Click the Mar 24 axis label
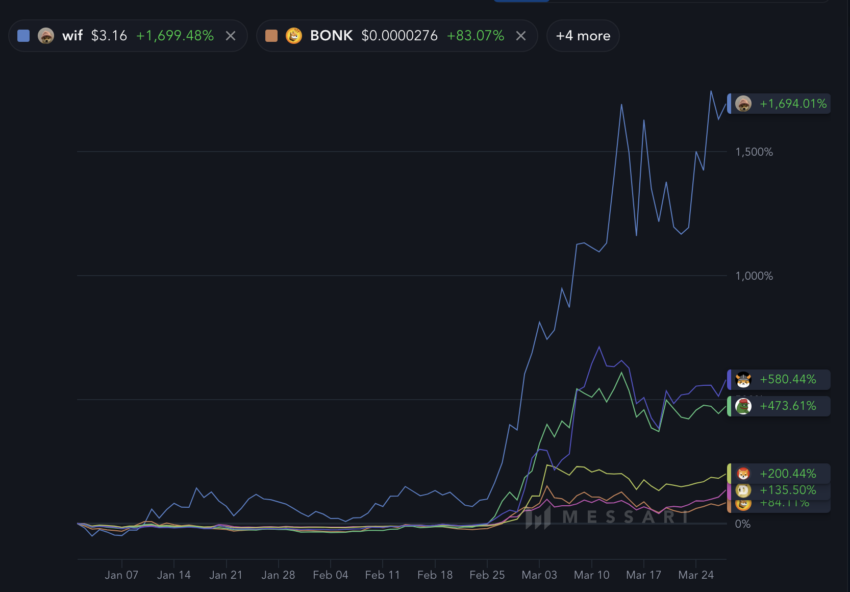Screen dimensions: 850x592 pos(696,575)
